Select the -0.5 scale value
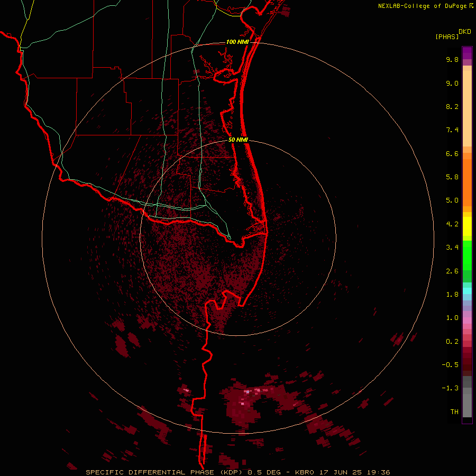 [x=450, y=365]
